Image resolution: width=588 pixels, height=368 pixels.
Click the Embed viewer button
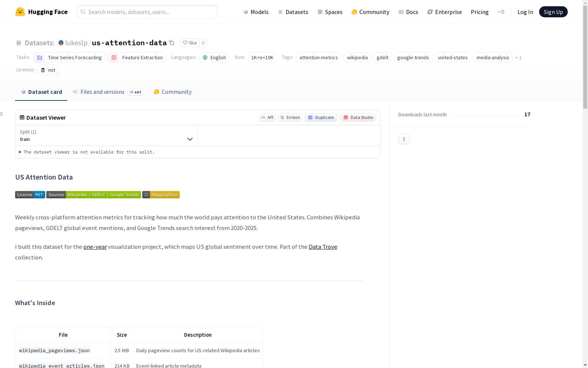point(290,117)
